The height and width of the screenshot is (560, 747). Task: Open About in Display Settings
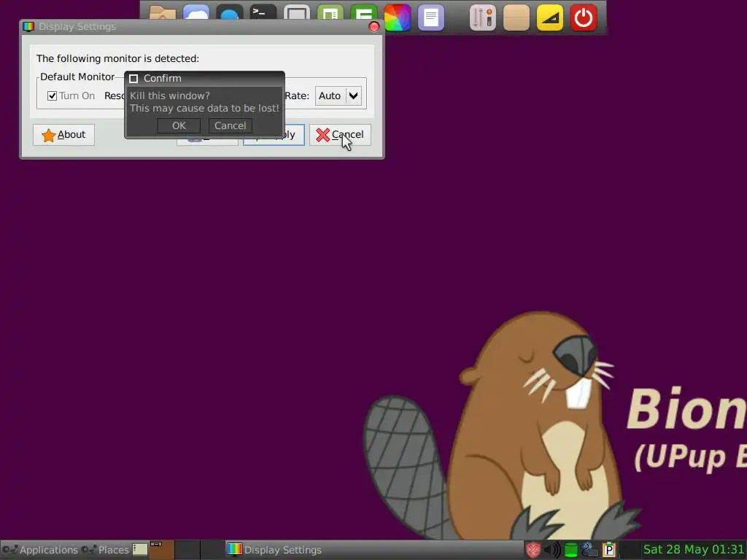point(64,135)
